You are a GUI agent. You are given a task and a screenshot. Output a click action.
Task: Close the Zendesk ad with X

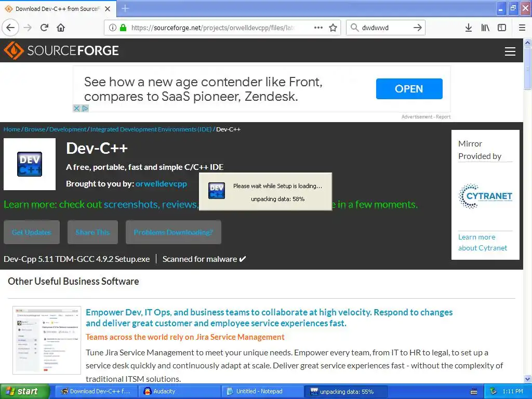[77, 108]
